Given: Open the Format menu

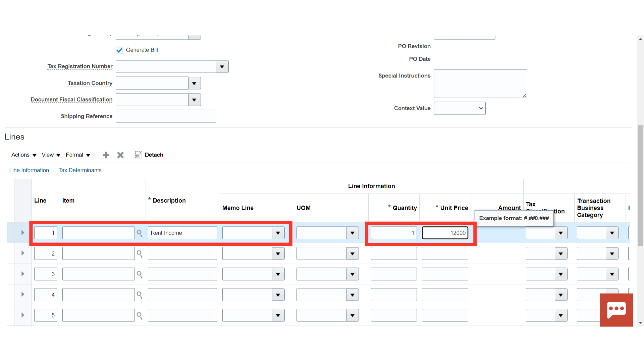Looking at the screenshot, I should [x=78, y=155].
